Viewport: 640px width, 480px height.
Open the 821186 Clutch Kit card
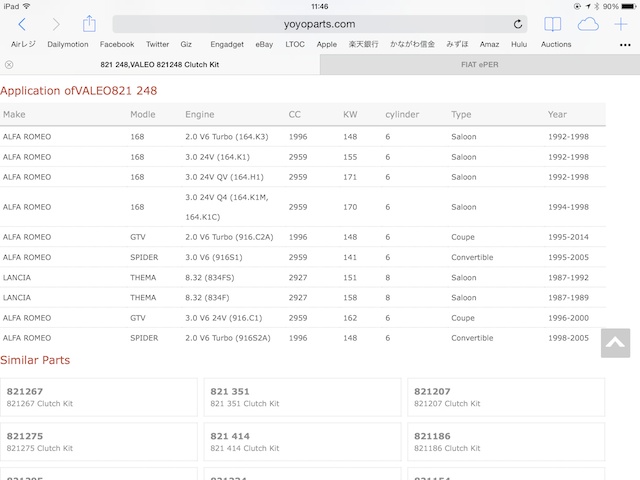(x=506, y=442)
